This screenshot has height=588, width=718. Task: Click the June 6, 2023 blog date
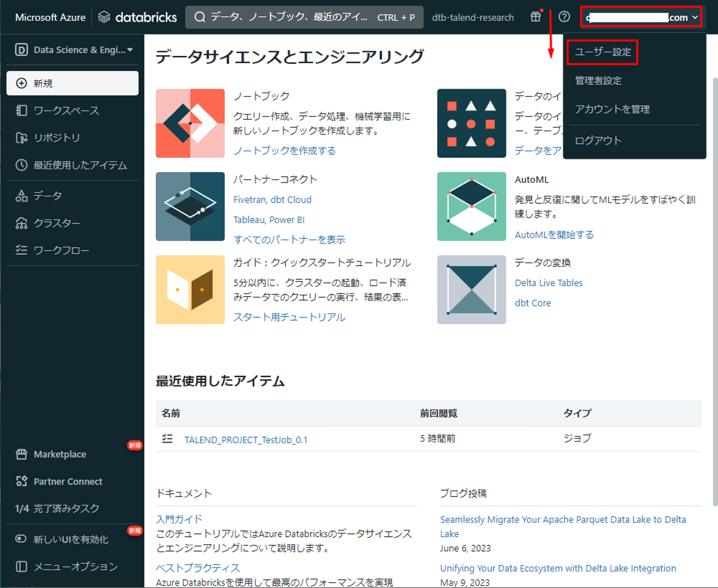[466, 548]
